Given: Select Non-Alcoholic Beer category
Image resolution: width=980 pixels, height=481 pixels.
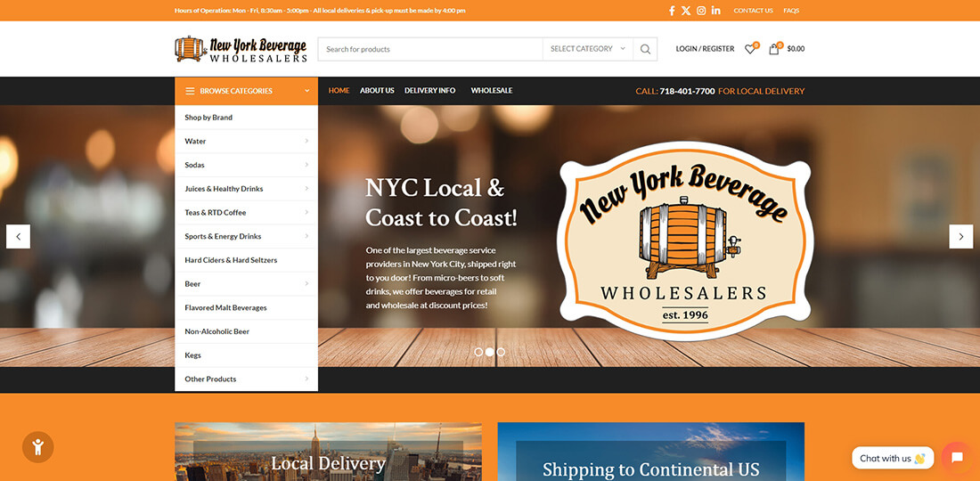Looking at the screenshot, I should tap(246, 331).
